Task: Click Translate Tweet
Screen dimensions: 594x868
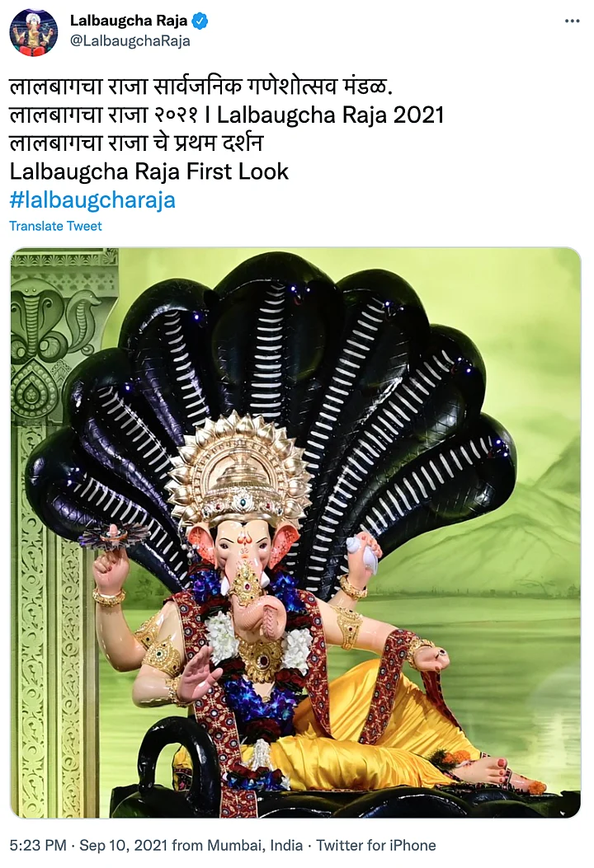Action: click(x=55, y=226)
